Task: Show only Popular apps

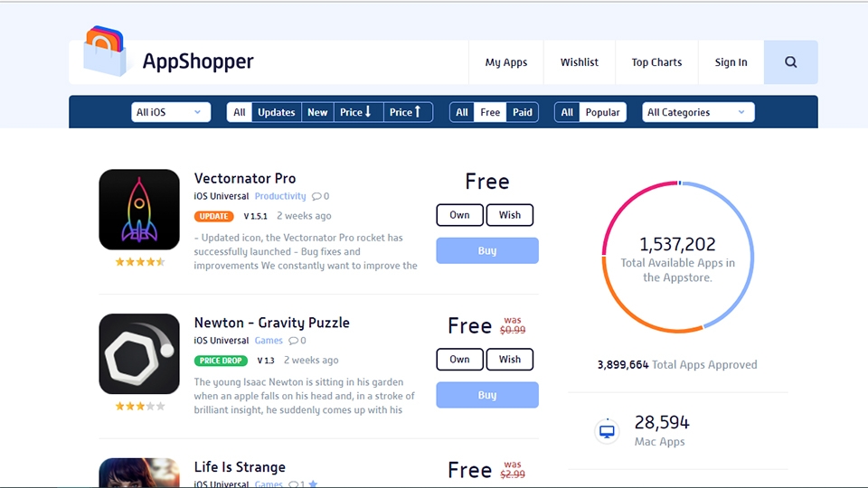Action: click(602, 112)
